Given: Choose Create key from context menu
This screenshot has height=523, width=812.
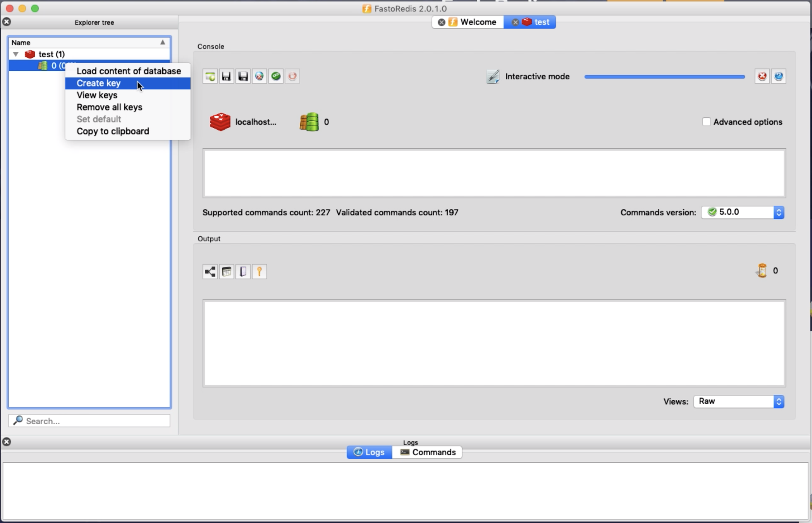Looking at the screenshot, I should click(128, 83).
